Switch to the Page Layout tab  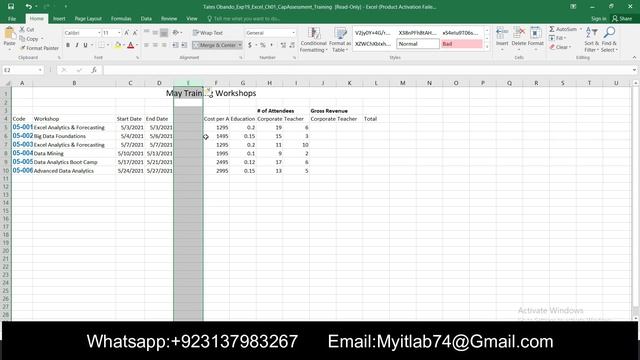coord(88,19)
